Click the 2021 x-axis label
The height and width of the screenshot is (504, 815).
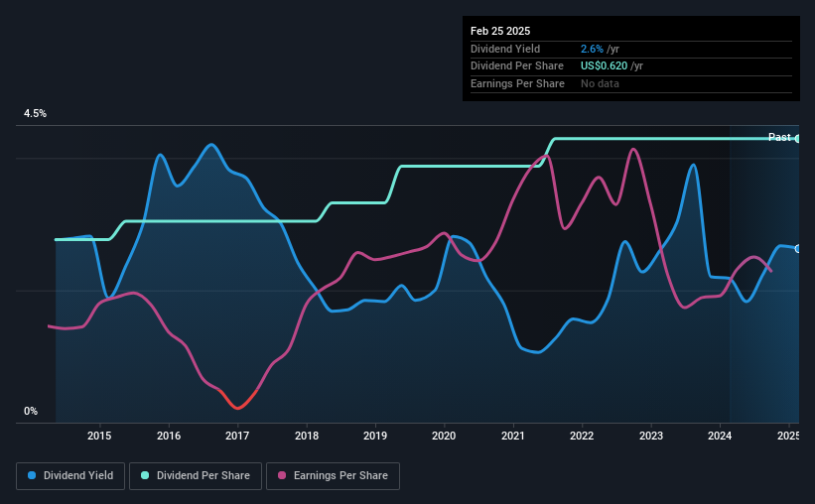pos(513,436)
